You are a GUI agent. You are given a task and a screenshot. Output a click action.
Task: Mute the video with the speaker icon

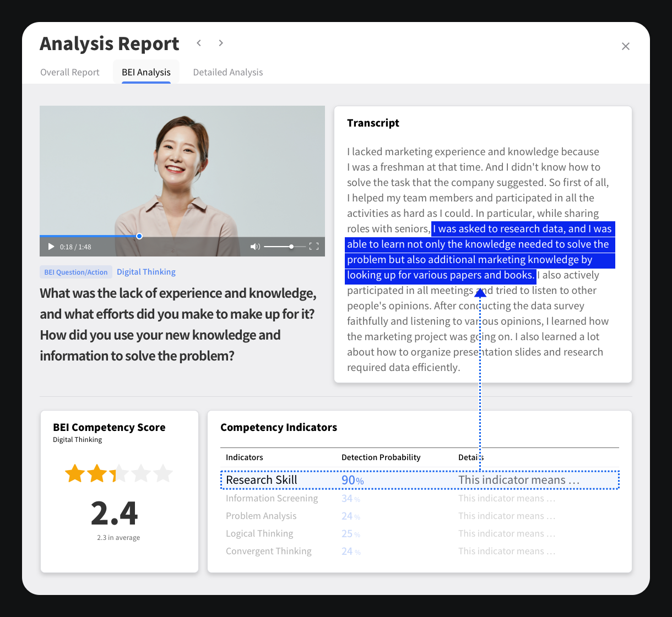pos(255,247)
